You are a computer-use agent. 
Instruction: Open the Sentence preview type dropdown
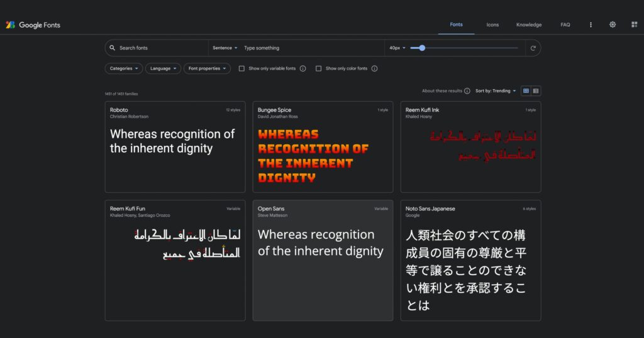(225, 48)
